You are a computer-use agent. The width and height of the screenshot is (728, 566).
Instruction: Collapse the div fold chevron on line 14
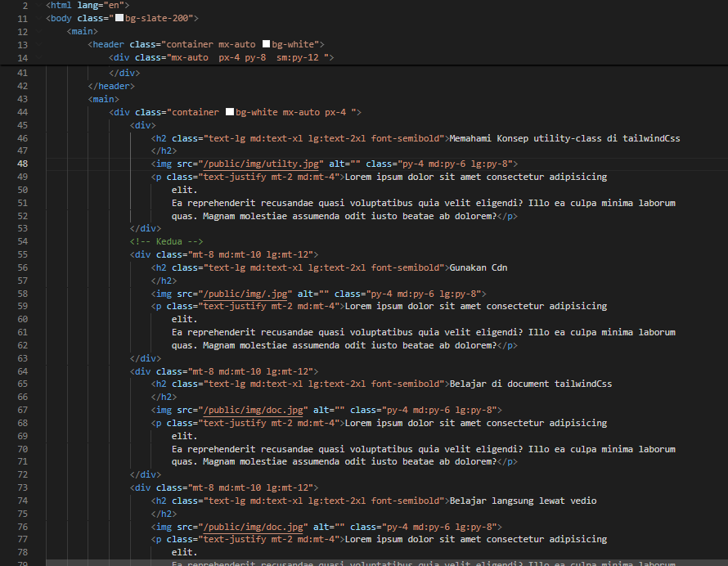click(38, 57)
